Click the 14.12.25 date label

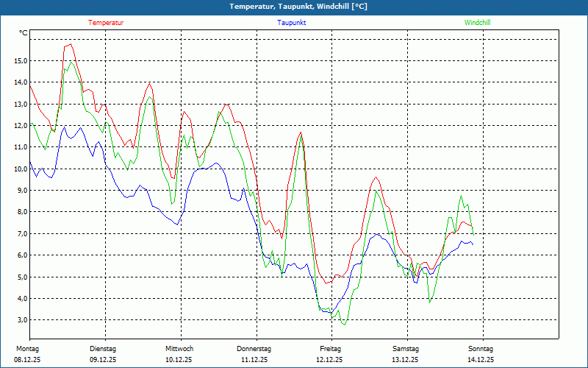481,360
